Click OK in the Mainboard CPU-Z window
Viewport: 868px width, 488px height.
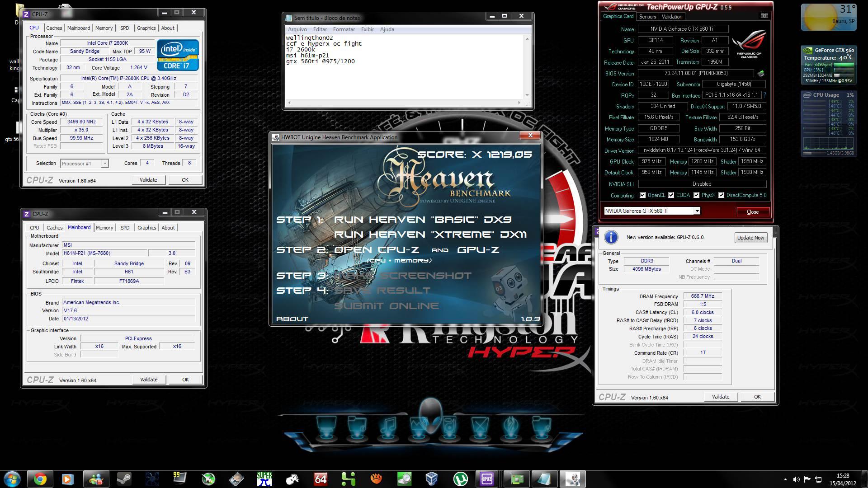[x=185, y=380]
